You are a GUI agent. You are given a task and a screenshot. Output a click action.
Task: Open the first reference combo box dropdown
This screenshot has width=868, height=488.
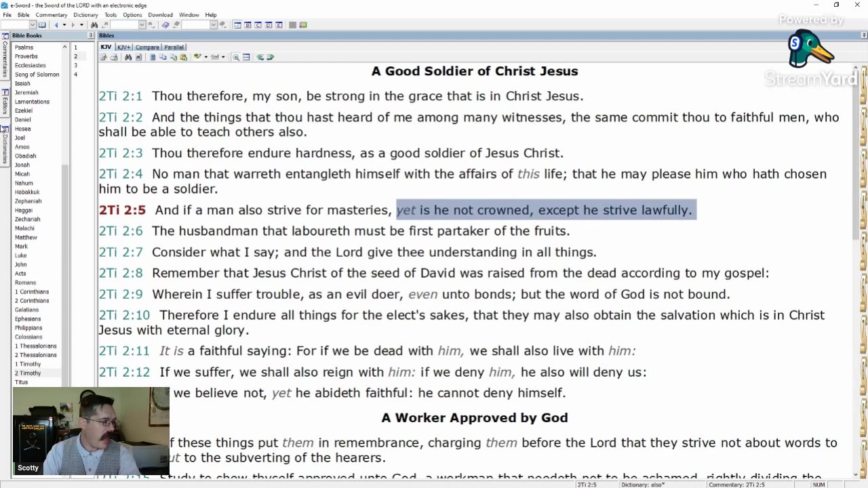pos(33,25)
